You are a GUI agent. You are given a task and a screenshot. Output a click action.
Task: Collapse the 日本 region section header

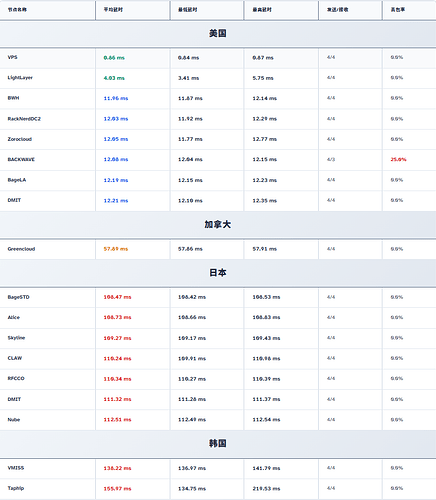(218, 273)
